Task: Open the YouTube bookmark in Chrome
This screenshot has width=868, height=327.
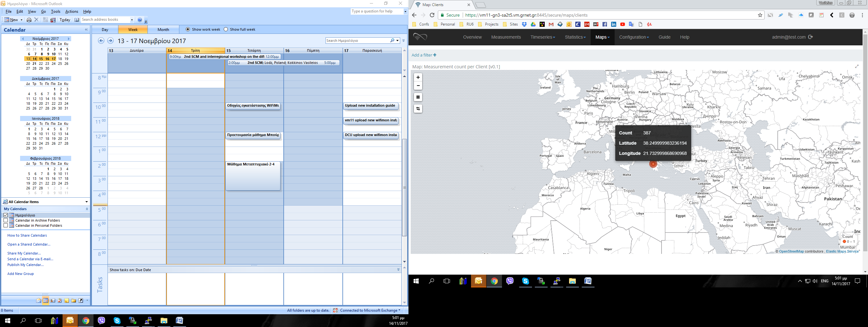Action: pos(622,24)
